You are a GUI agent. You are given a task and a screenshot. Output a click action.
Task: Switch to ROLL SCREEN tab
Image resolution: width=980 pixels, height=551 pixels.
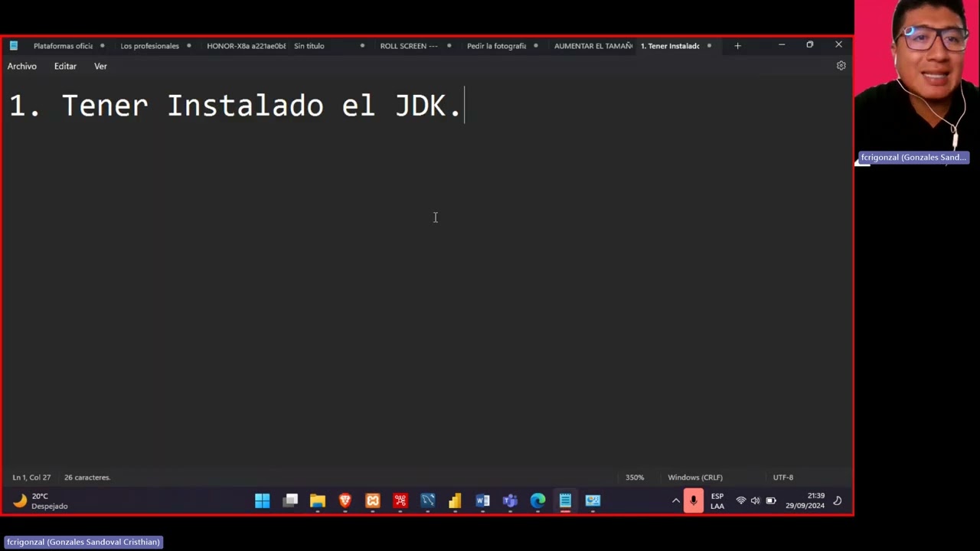click(x=409, y=46)
